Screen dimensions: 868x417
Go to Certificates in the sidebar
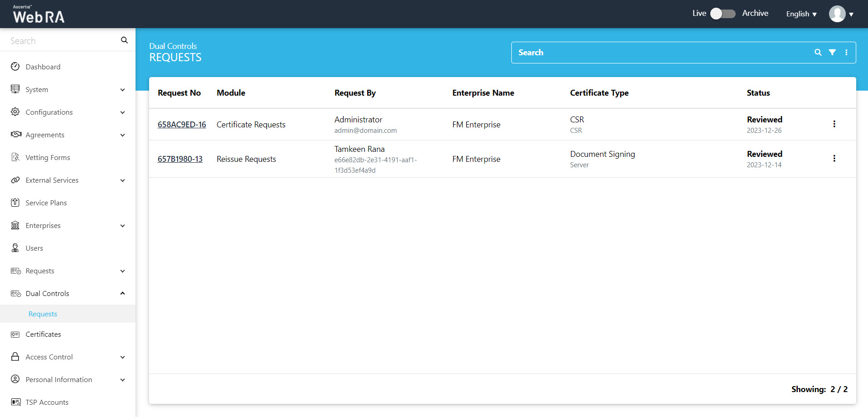[43, 335]
